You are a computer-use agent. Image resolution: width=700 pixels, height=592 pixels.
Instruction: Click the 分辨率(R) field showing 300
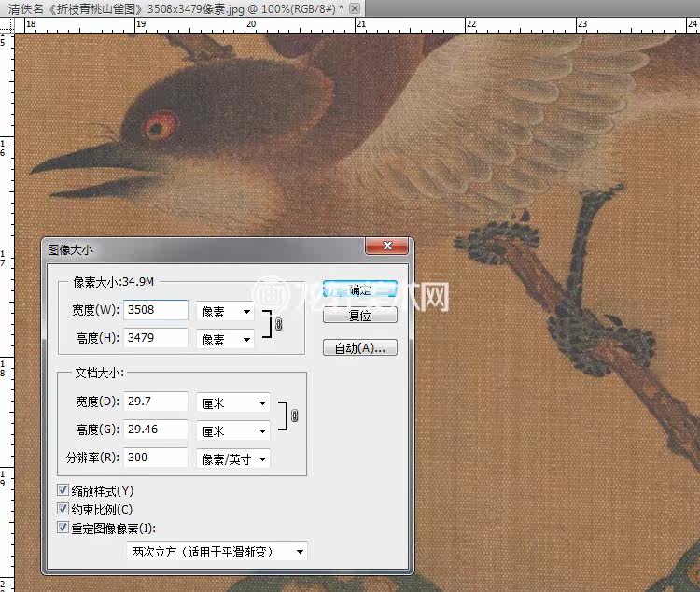(156, 458)
